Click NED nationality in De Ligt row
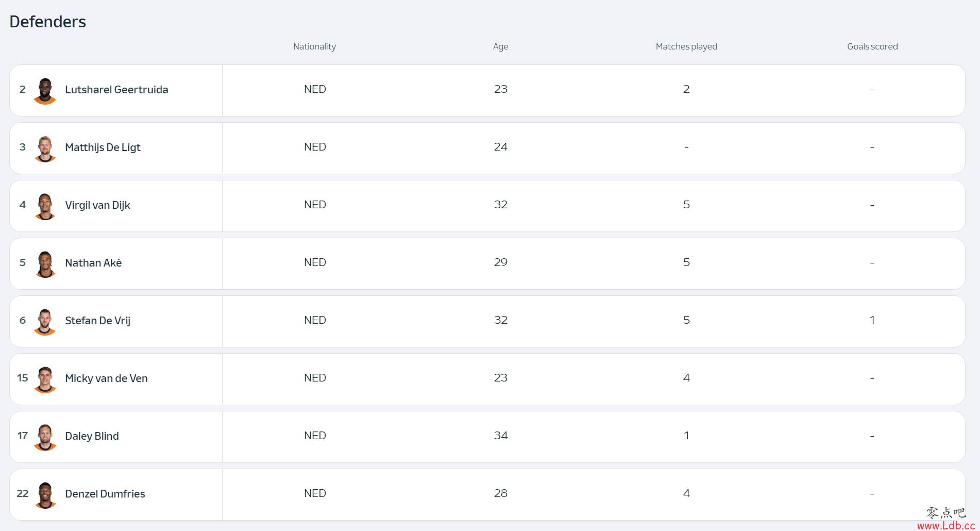This screenshot has width=980, height=531. tap(315, 147)
